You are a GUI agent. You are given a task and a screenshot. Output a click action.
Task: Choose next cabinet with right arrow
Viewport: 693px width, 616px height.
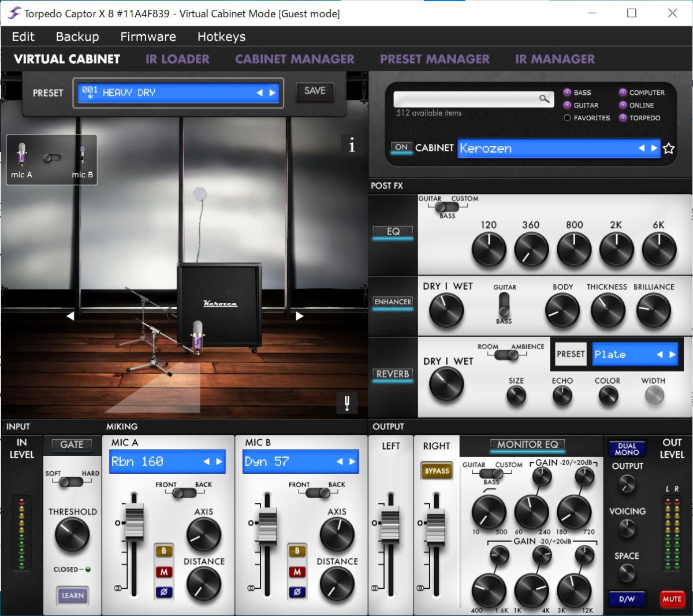pyautogui.click(x=654, y=149)
